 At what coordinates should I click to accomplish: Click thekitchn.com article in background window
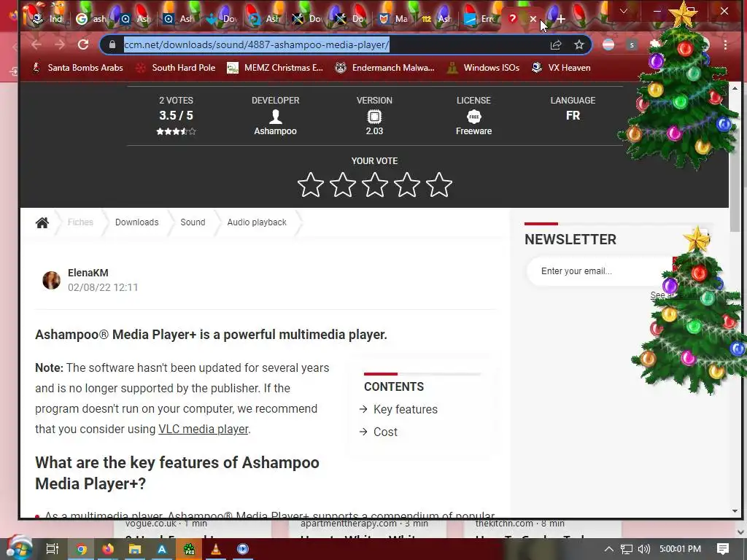[x=519, y=524]
